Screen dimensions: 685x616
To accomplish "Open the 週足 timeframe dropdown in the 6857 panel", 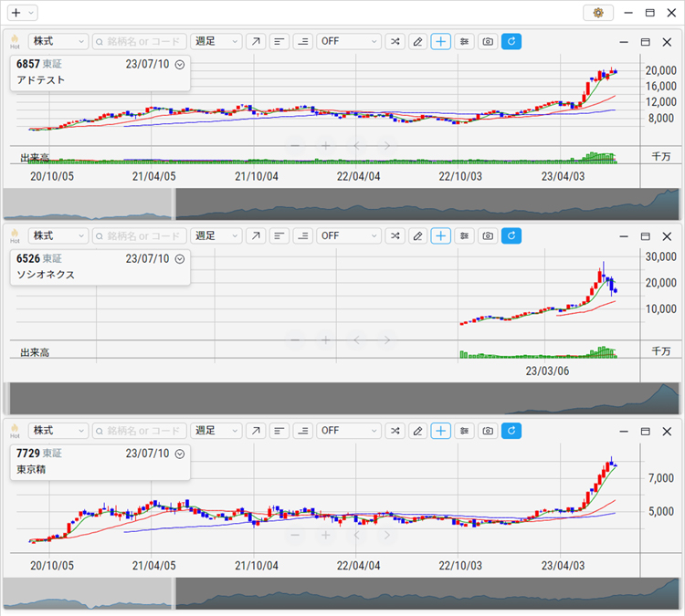I will point(216,42).
